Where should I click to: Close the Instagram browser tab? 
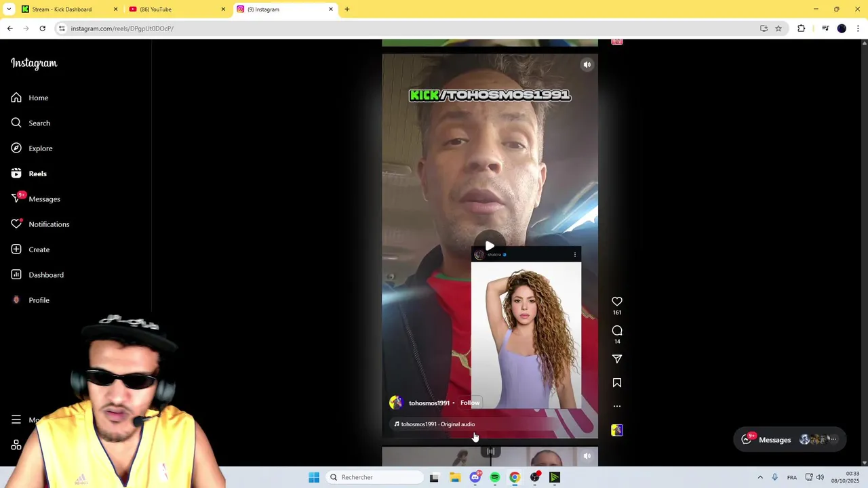(331, 9)
